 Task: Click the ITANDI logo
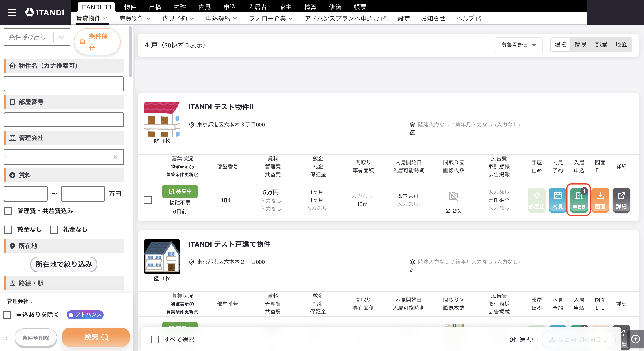(x=44, y=12)
